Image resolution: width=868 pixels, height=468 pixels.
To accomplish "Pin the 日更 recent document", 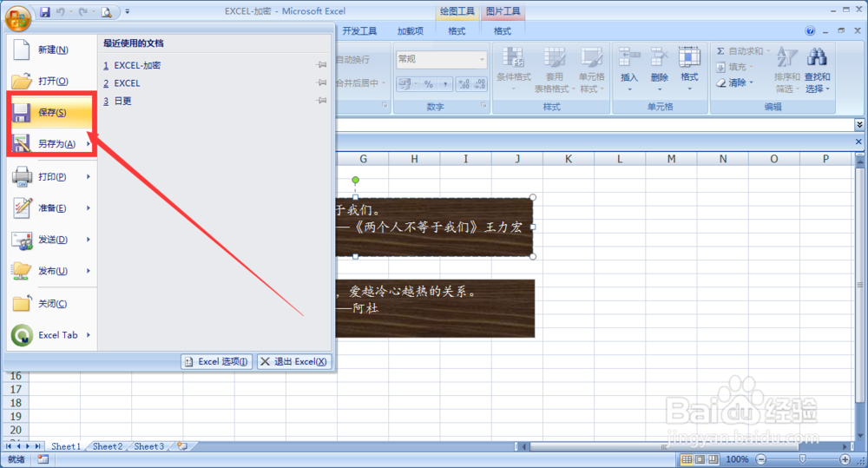I will [322, 101].
